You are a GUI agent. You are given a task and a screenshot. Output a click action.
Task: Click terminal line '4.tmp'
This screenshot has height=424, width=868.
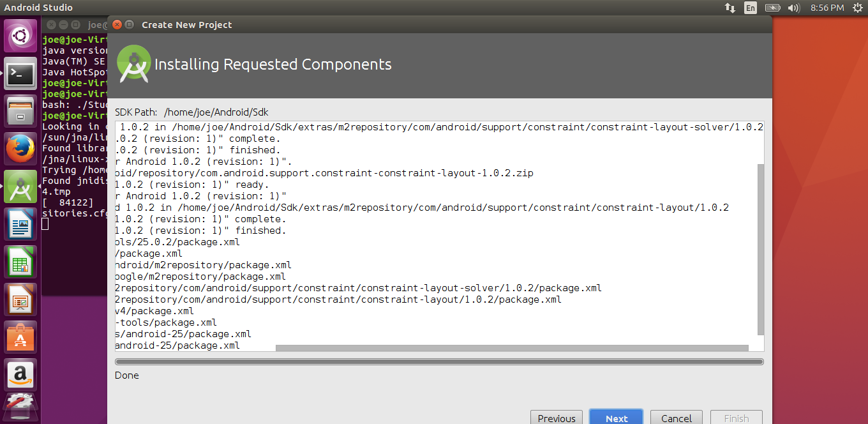pos(56,192)
